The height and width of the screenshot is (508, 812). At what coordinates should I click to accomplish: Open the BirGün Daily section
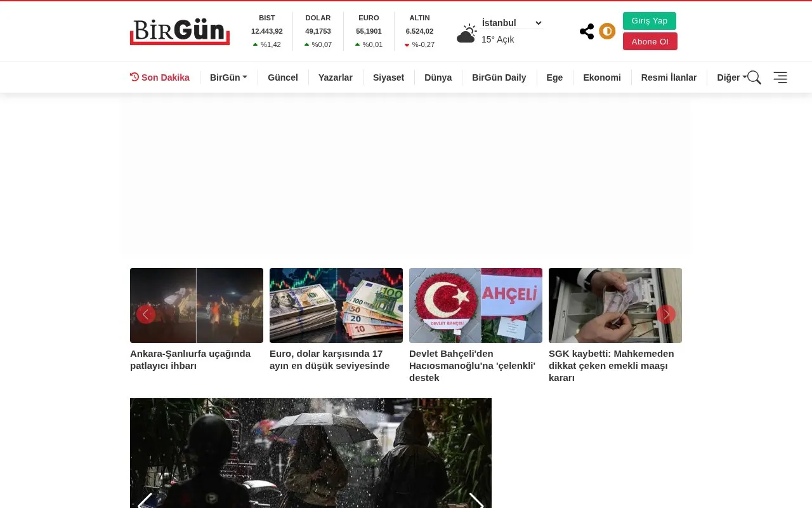click(x=499, y=77)
